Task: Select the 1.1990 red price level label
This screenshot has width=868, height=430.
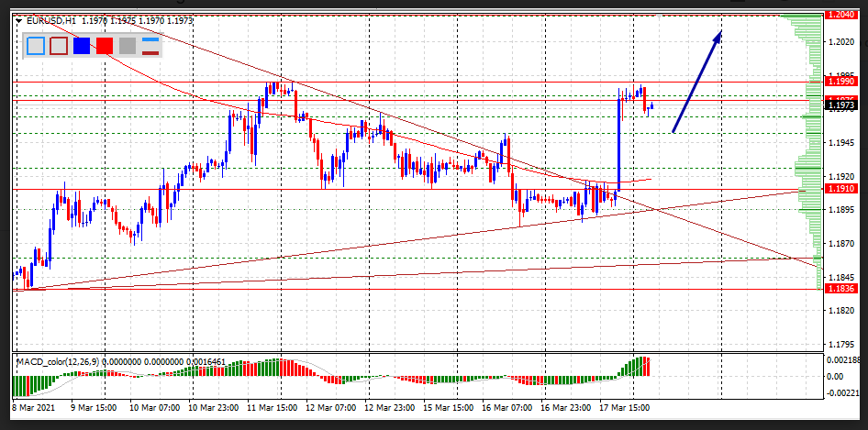Action: point(840,82)
